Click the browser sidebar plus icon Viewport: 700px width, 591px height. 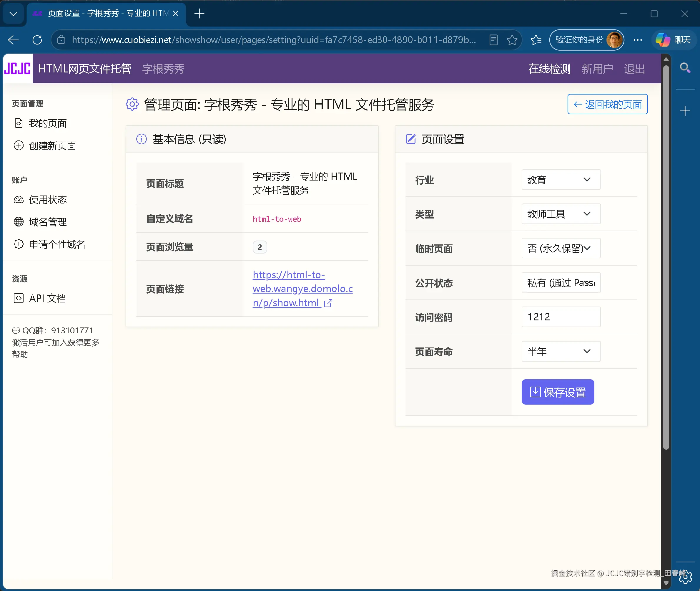[685, 111]
